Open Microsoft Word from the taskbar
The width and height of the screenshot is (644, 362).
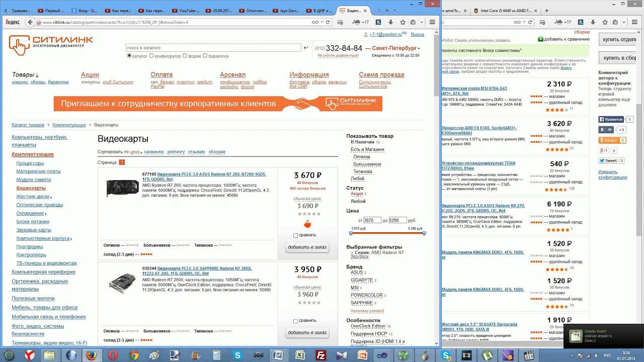pyautogui.click(x=277, y=355)
